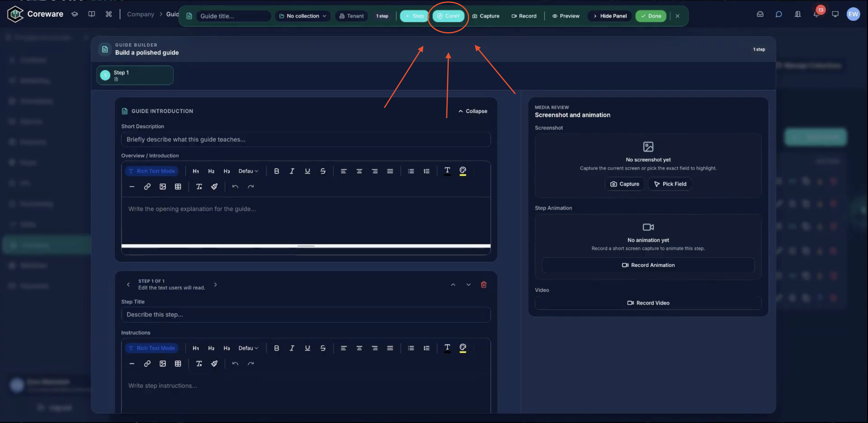Click undo in Overview editor toolbar
This screenshot has width=868, height=423.
tap(235, 187)
